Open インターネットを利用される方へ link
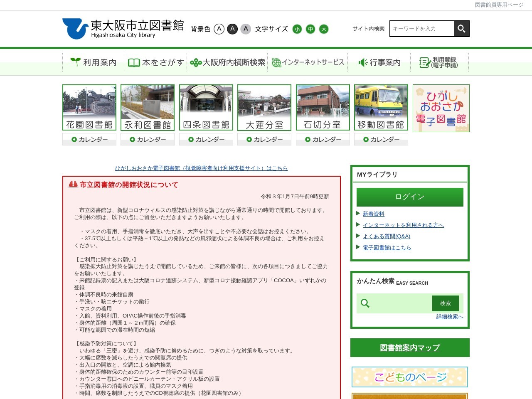The height and width of the screenshot is (399, 532). [x=403, y=225]
